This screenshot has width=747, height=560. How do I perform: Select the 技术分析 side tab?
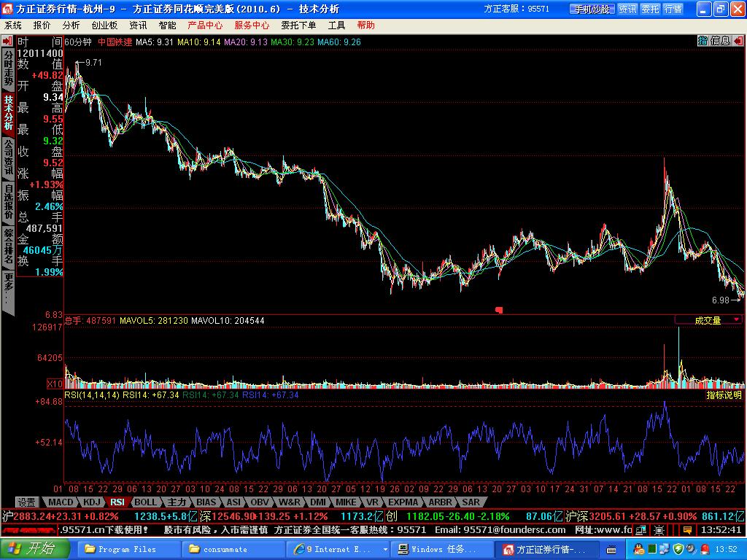(8, 112)
